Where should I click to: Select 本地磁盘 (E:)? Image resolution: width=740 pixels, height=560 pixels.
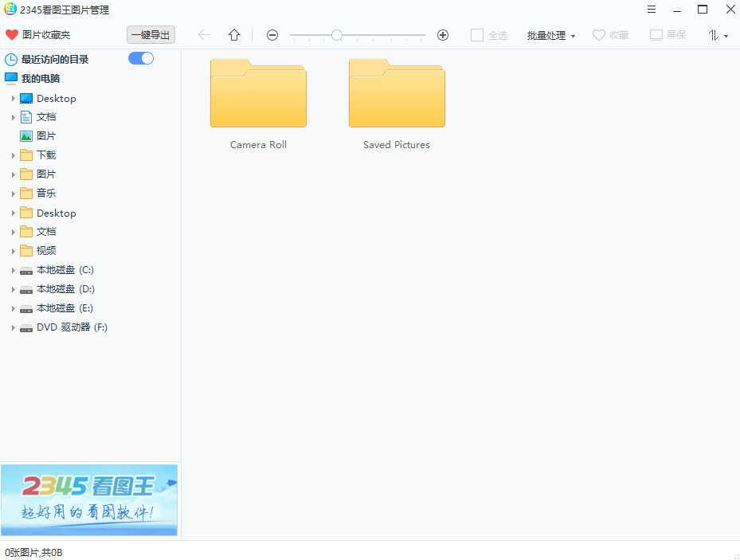[65, 308]
